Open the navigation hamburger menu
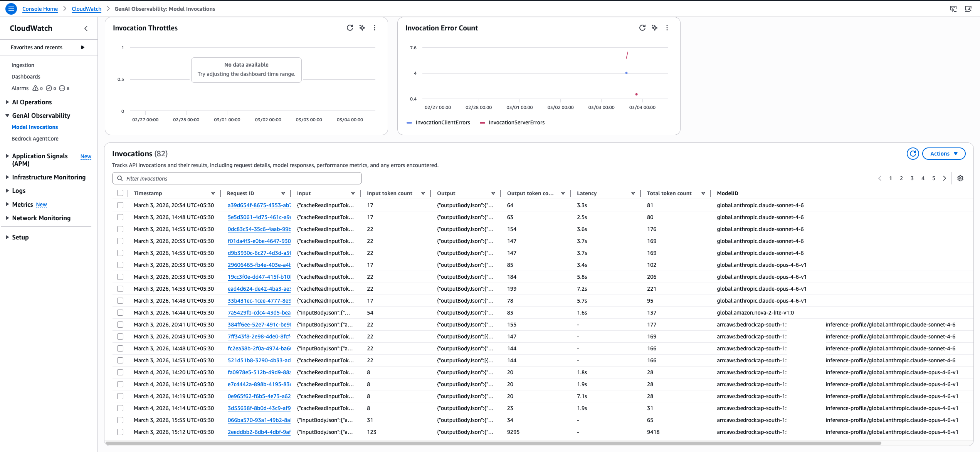This screenshot has width=980, height=452. [11, 8]
